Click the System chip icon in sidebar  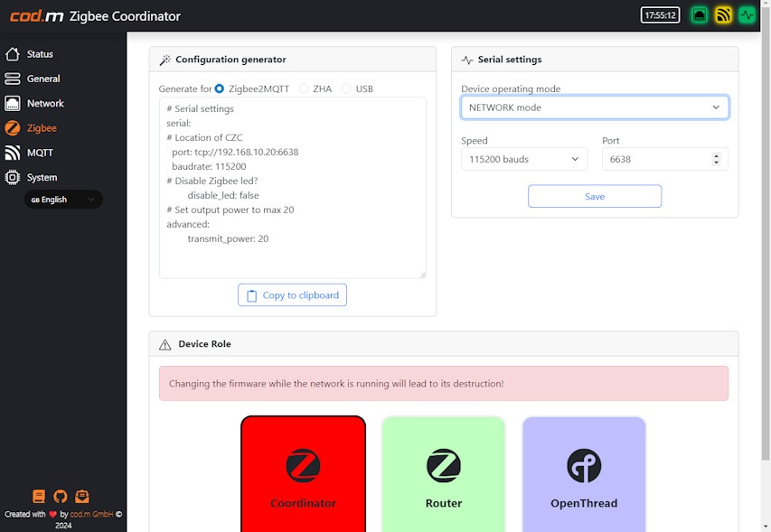click(x=13, y=177)
